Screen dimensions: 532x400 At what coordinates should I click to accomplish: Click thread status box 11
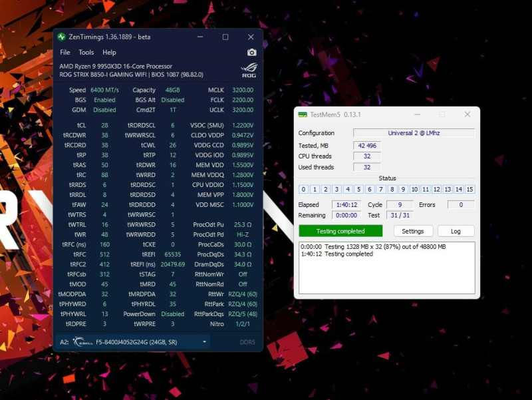click(x=426, y=189)
